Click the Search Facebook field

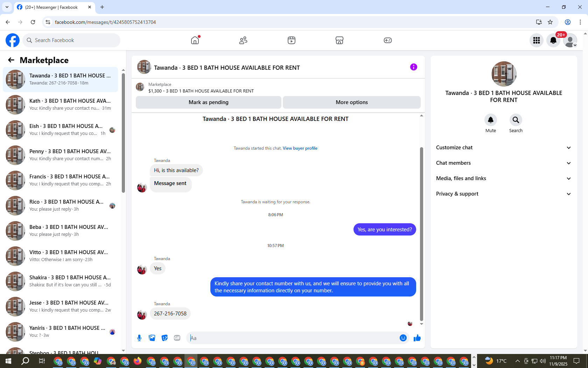pyautogui.click(x=71, y=40)
